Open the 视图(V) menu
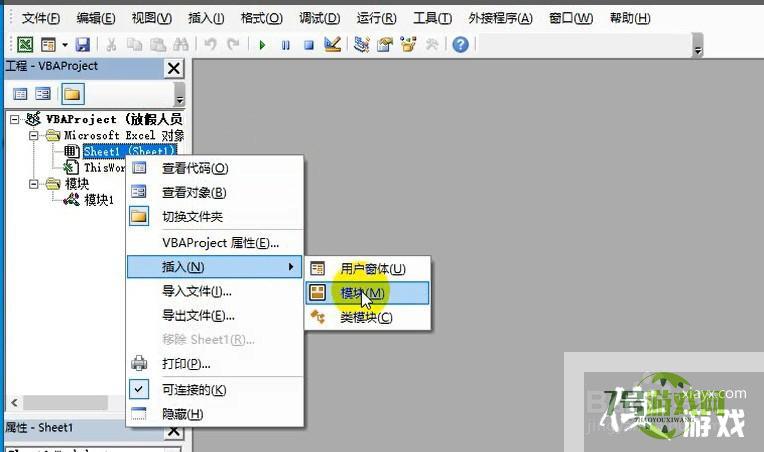 (x=152, y=19)
